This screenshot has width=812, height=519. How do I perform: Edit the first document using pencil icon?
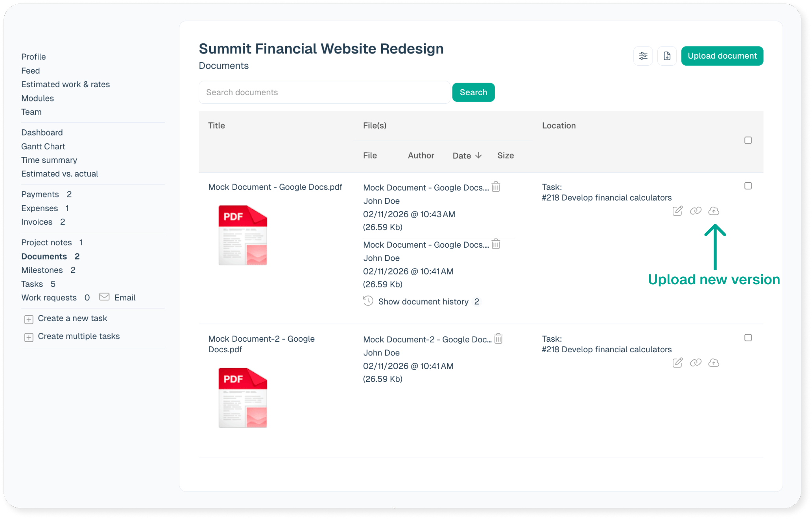677,211
